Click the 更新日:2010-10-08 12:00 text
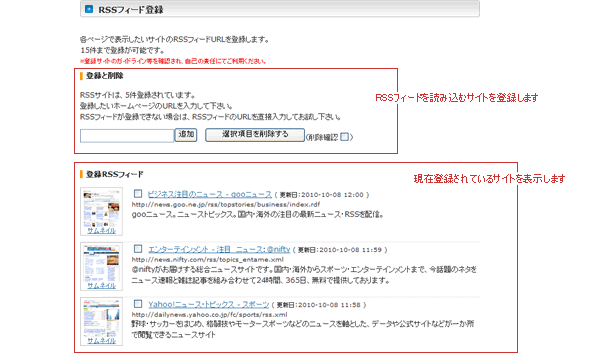The width and height of the screenshot is (600, 360). pyautogui.click(x=321, y=195)
